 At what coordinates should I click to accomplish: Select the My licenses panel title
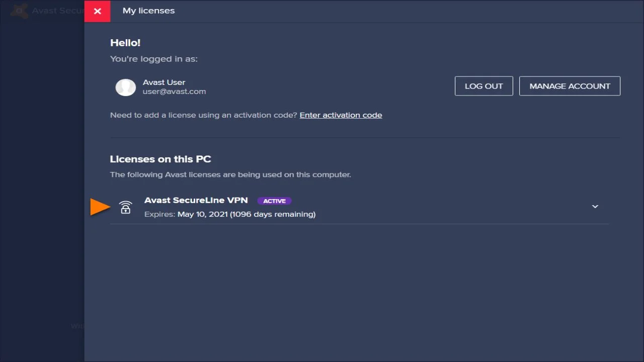pos(148,11)
